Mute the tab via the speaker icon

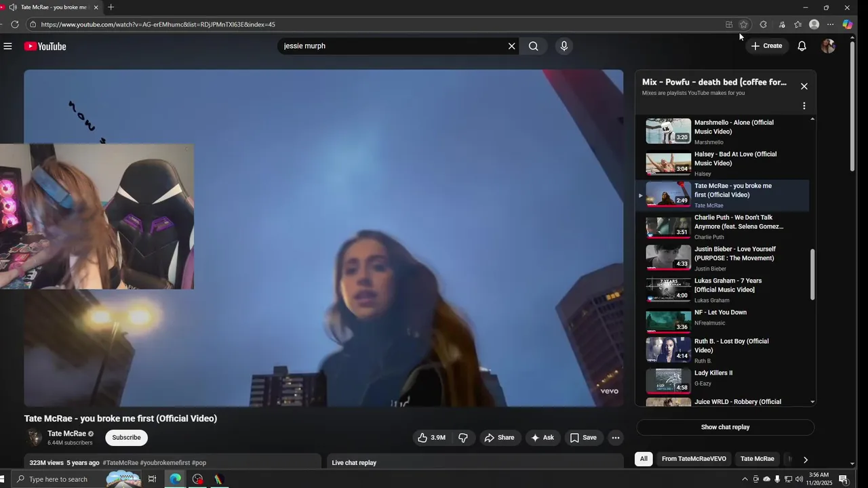pyautogui.click(x=13, y=7)
